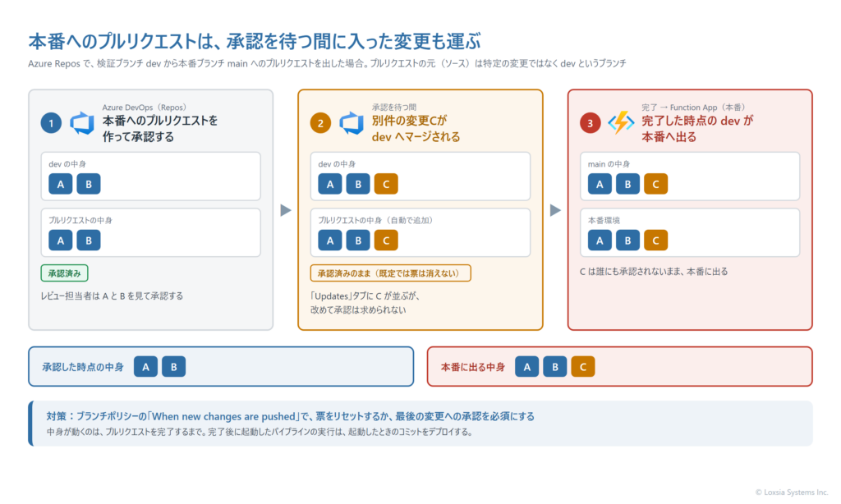Image resolution: width=841 pixels, height=504 pixels.
Task: Select chip A under '本番環境'
Action: coord(600,241)
